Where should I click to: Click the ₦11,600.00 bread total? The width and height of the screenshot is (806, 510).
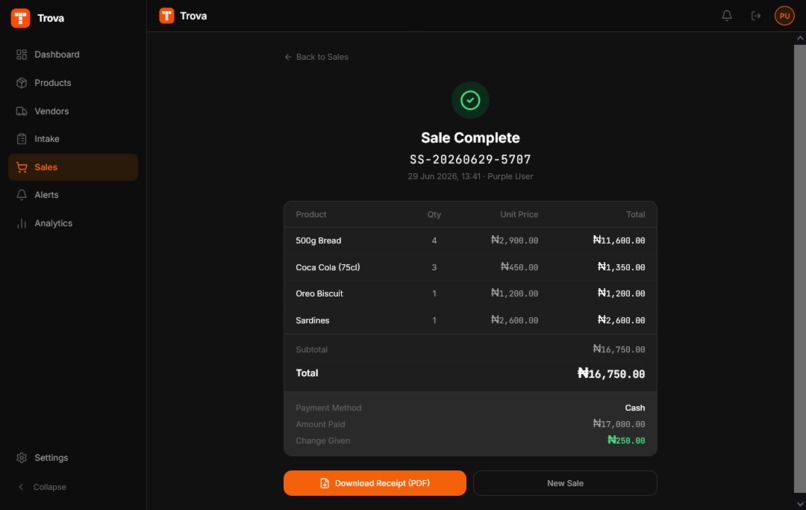coord(619,240)
